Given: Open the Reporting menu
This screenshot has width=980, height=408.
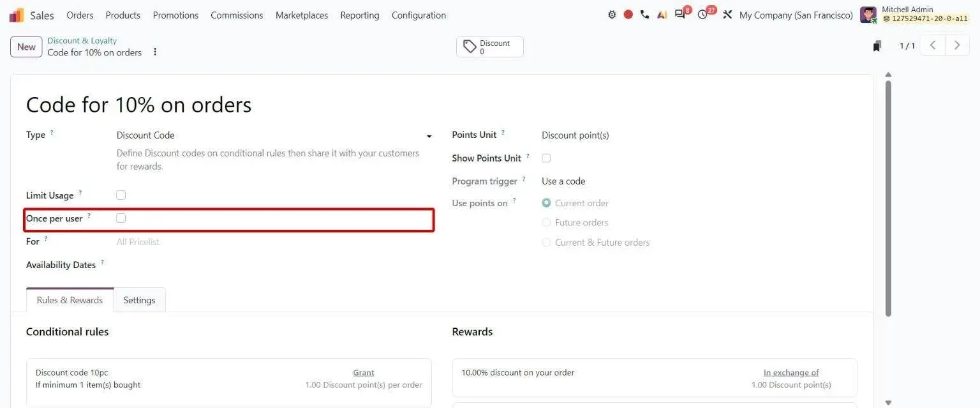Looking at the screenshot, I should point(360,15).
